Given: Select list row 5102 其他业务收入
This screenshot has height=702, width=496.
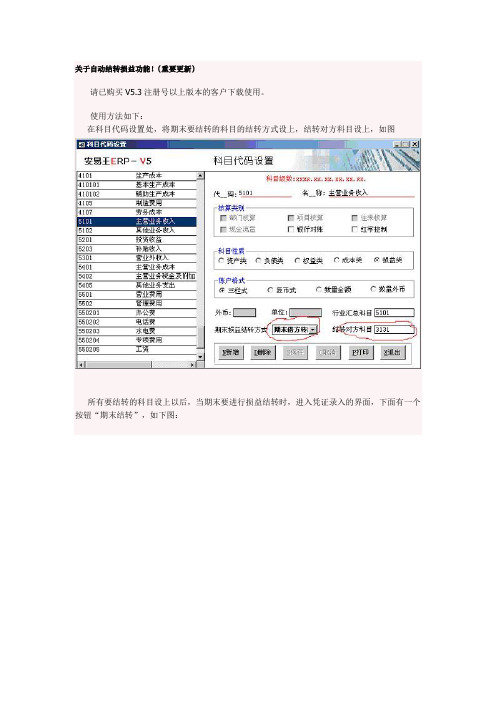Looking at the screenshot, I should click(x=137, y=231).
